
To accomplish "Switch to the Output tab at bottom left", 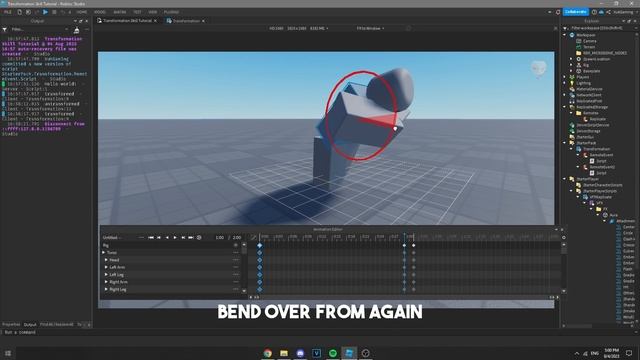I will pyautogui.click(x=30, y=325).
